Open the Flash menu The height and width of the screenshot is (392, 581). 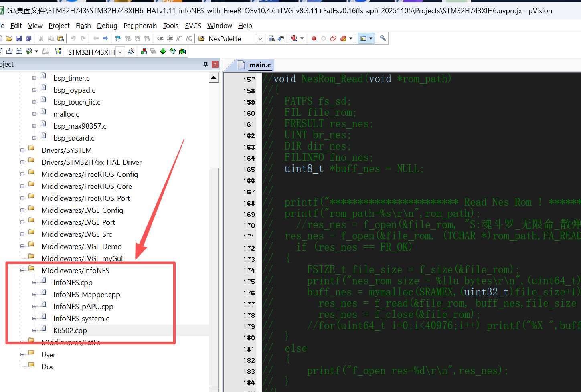coord(83,26)
